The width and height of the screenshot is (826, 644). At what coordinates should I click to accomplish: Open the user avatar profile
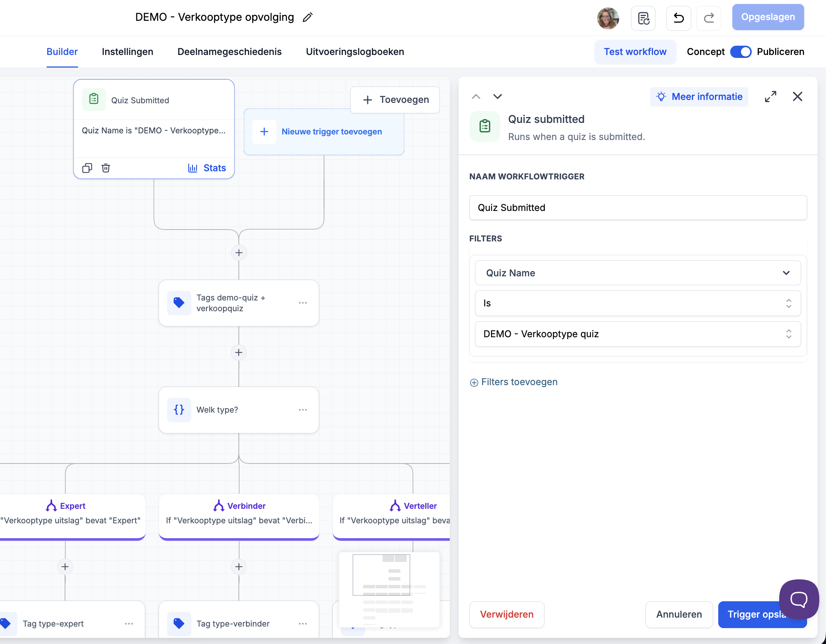608,18
